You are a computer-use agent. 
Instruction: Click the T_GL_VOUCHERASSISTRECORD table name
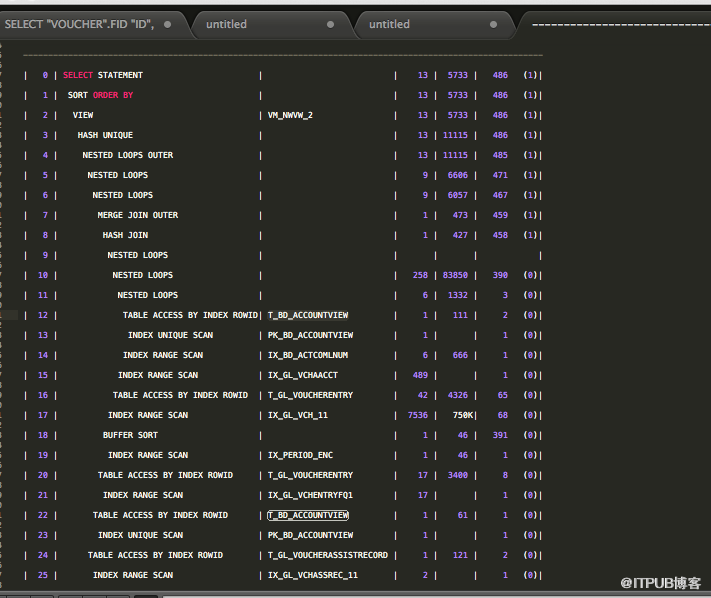328,555
